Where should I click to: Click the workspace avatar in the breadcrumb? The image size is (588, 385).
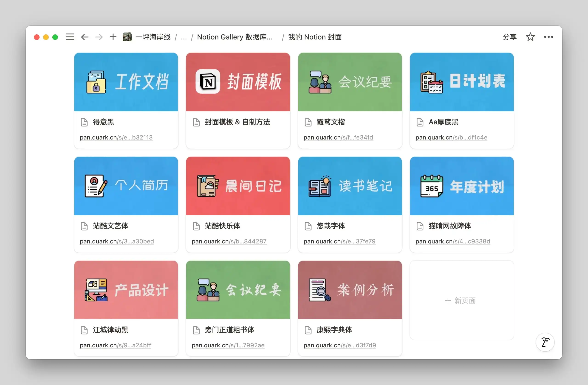point(127,36)
